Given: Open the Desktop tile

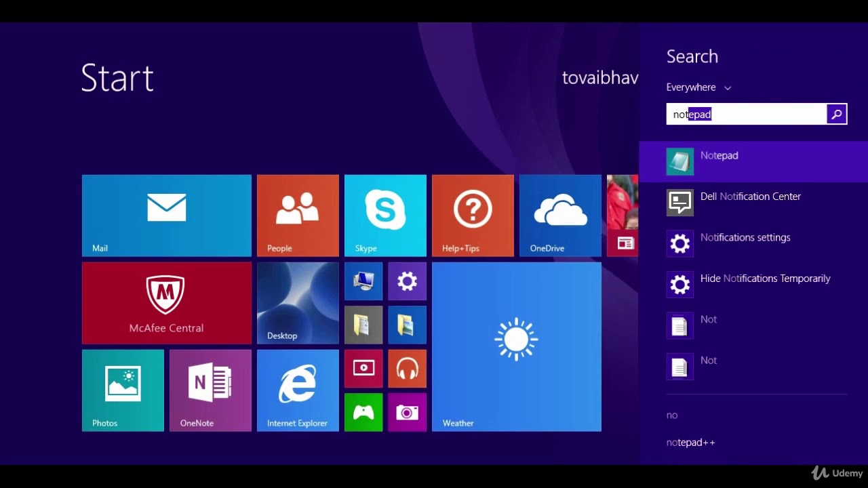Looking at the screenshot, I should 298,303.
